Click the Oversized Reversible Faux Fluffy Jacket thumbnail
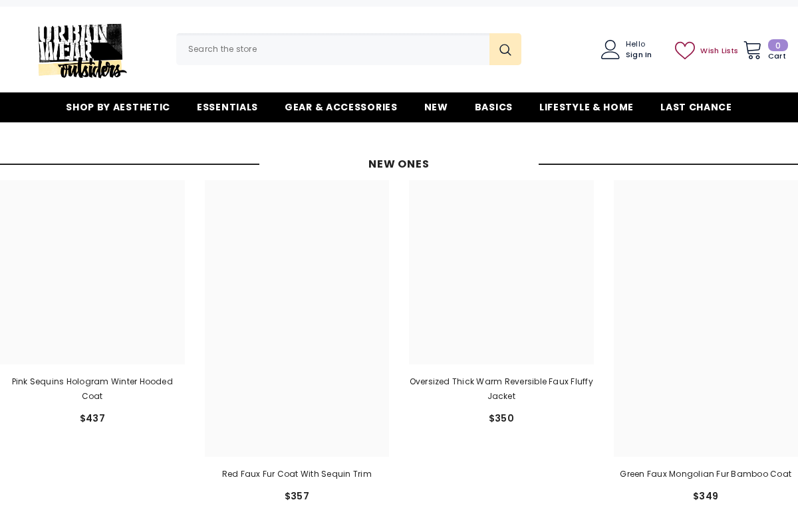The width and height of the screenshot is (798, 532). tap(501, 272)
